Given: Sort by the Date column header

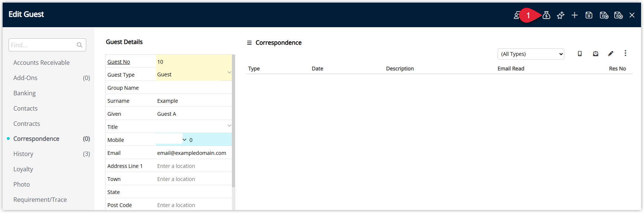Looking at the screenshot, I should click(x=317, y=69).
